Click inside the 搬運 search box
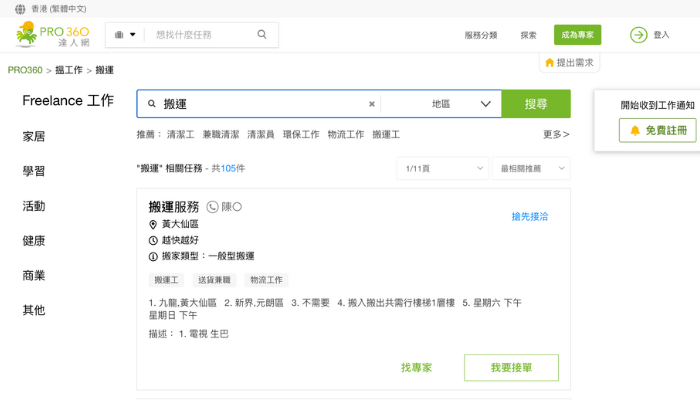 tap(263, 104)
